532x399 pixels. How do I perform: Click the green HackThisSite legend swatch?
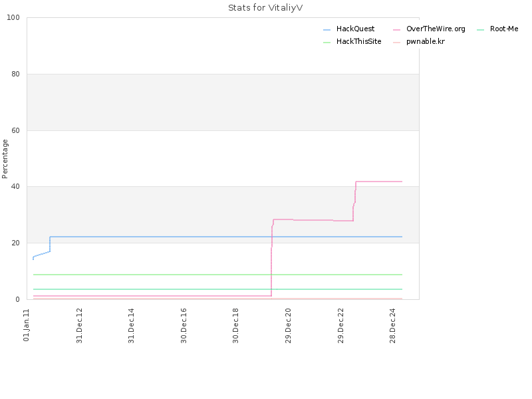click(327, 43)
